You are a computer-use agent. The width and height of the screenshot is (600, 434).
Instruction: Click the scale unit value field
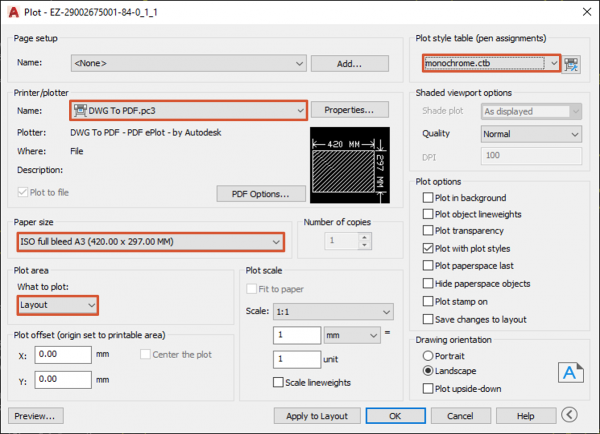pyautogui.click(x=297, y=359)
